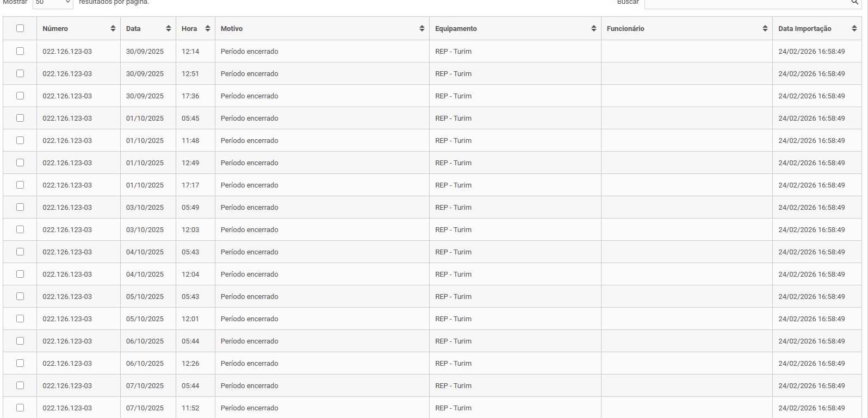Click the Funcionário column sort arrows
868x418 pixels.
[765, 29]
